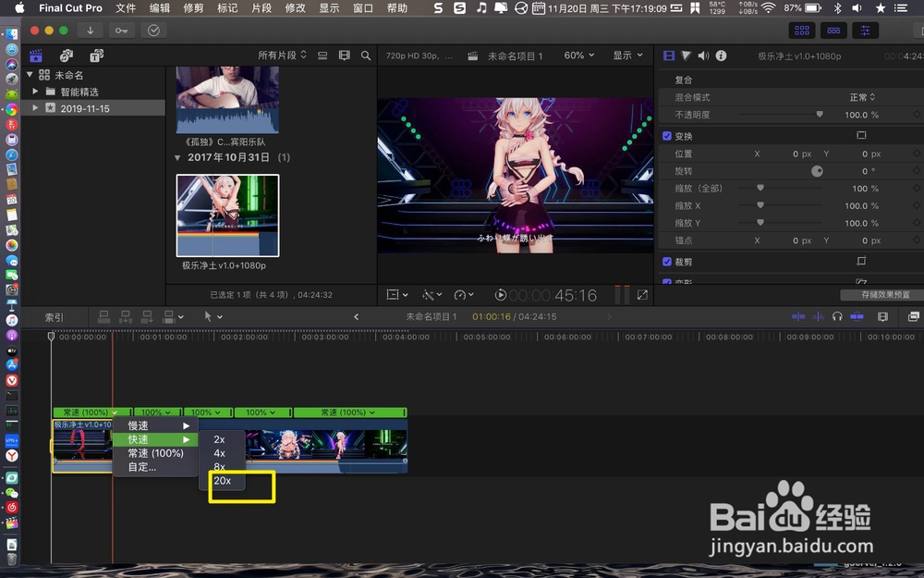The image size is (924, 578).
Task: Click the 索引 timeline index button
Action: pos(55,316)
